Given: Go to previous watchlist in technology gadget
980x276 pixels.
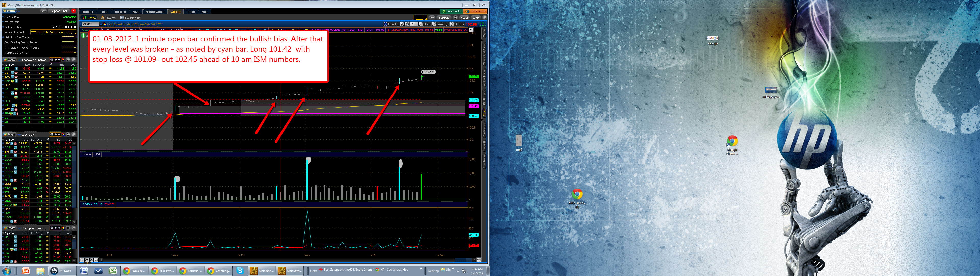Looking at the screenshot, I should tap(56, 135).
